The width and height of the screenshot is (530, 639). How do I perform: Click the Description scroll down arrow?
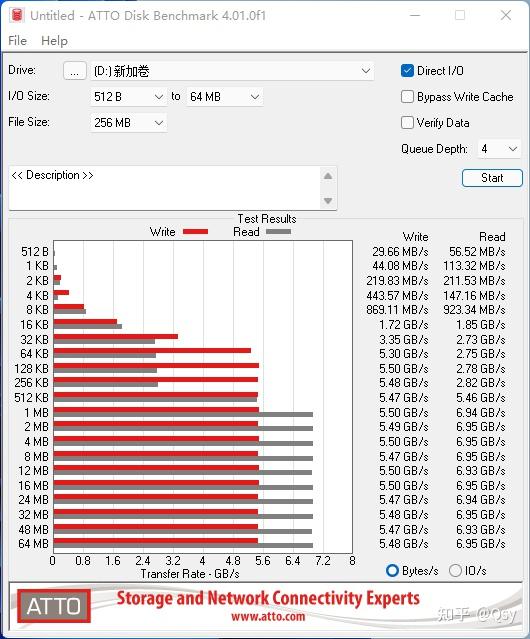coord(328,201)
